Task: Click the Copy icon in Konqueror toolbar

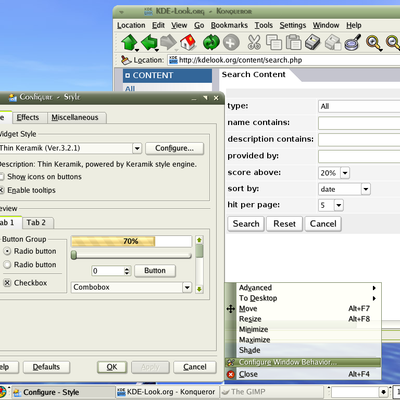Action: [x=274, y=42]
